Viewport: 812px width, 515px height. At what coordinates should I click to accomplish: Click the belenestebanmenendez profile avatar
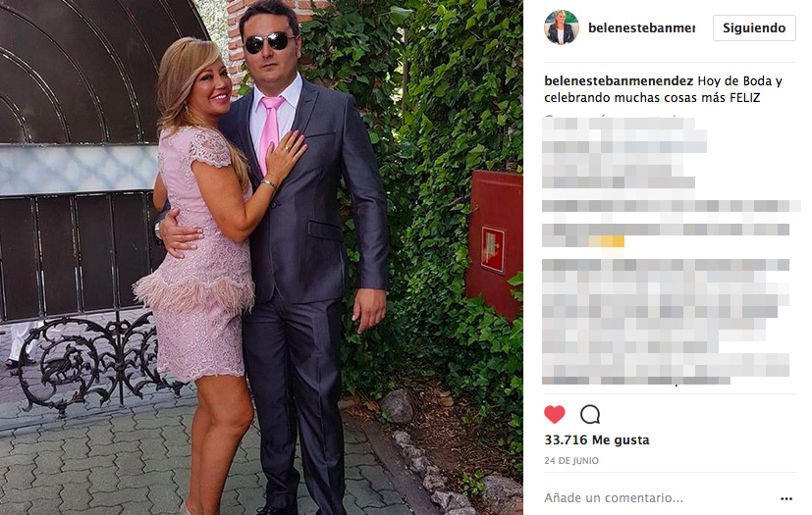point(562,27)
